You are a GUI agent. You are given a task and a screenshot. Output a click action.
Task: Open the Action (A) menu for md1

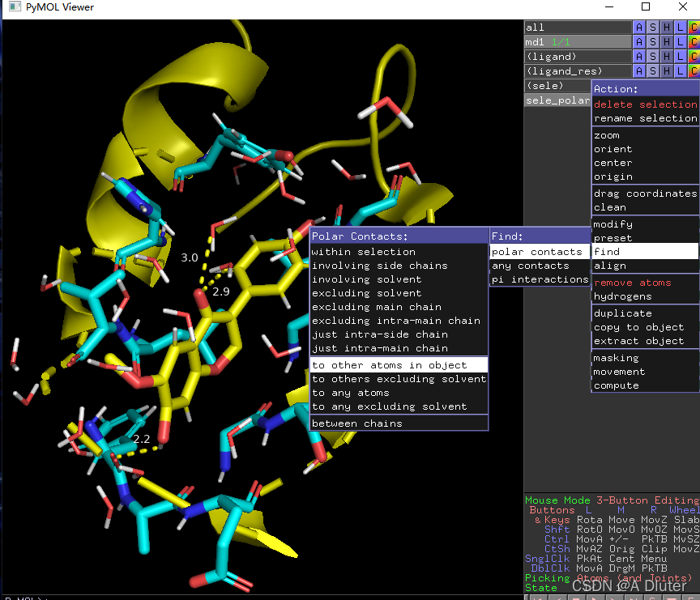[639, 42]
